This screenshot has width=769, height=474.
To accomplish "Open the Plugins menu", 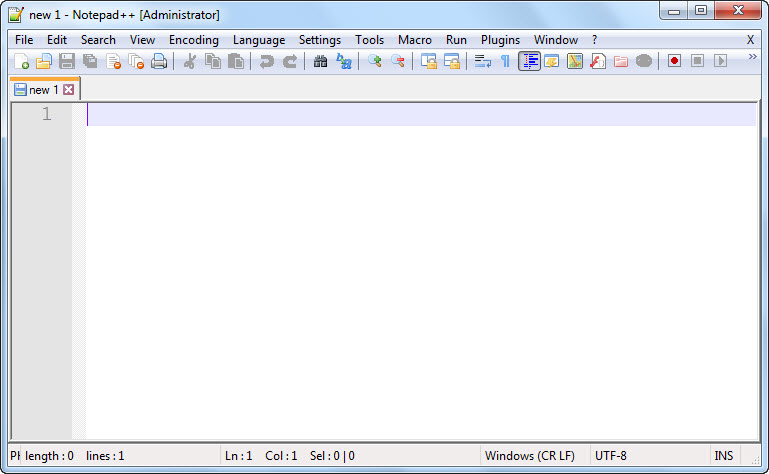I will 500,40.
